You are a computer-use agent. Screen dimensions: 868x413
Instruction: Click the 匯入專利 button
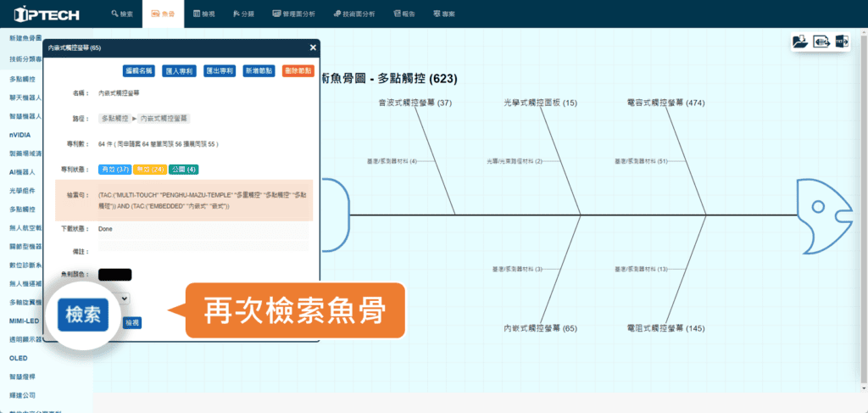(x=180, y=72)
